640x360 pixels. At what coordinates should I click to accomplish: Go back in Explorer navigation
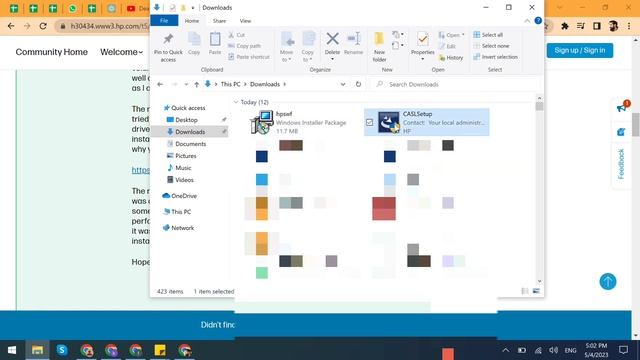coord(160,84)
